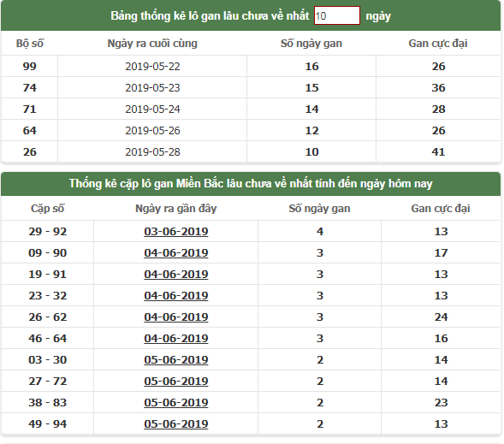Select the Bộ số column header
This screenshot has height=444, width=504.
point(30,43)
